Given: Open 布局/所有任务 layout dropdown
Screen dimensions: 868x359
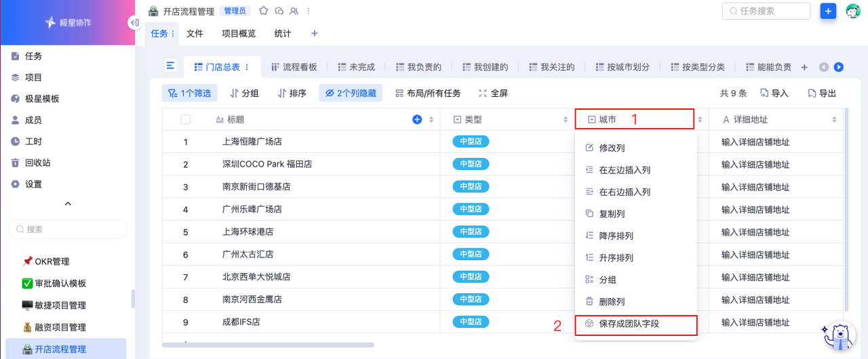Looking at the screenshot, I should tap(428, 93).
